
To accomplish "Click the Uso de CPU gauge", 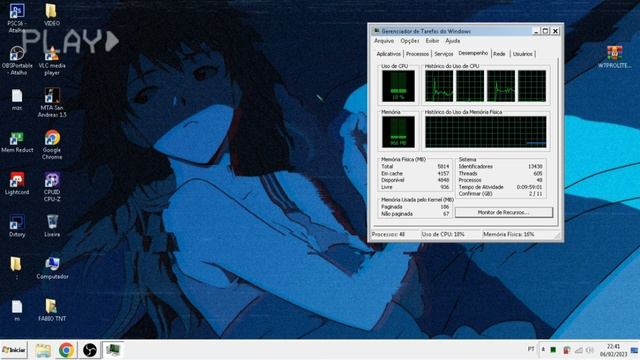I will point(398,86).
